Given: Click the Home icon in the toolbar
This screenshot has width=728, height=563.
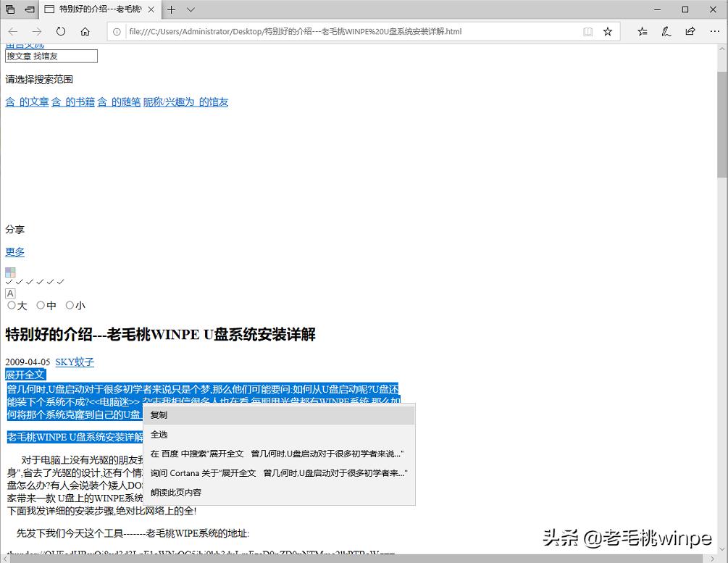Looking at the screenshot, I should [85, 31].
